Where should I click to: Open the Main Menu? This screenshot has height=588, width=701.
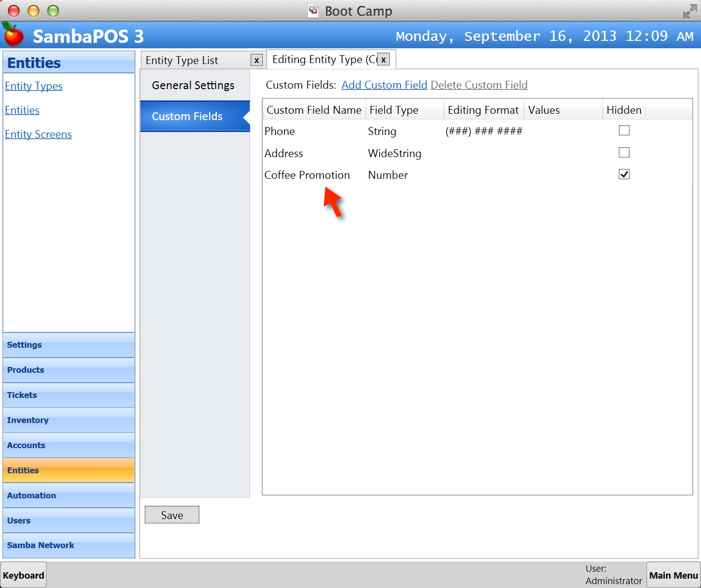[x=673, y=575]
